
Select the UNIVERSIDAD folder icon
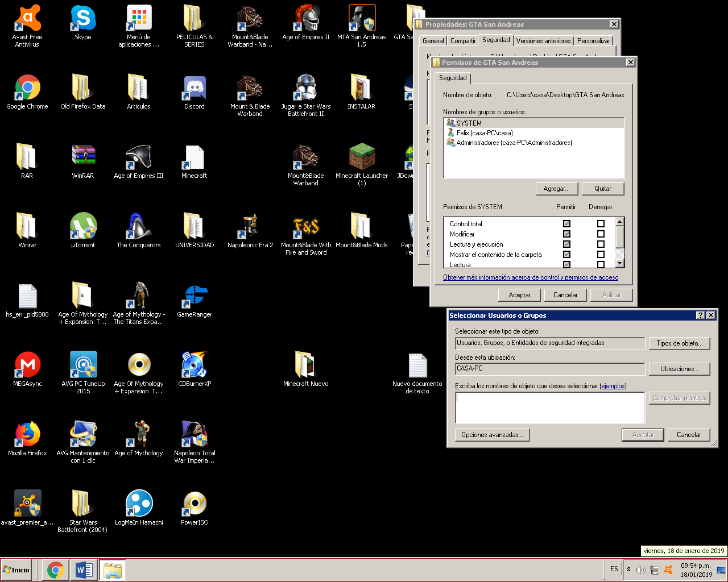195,231
